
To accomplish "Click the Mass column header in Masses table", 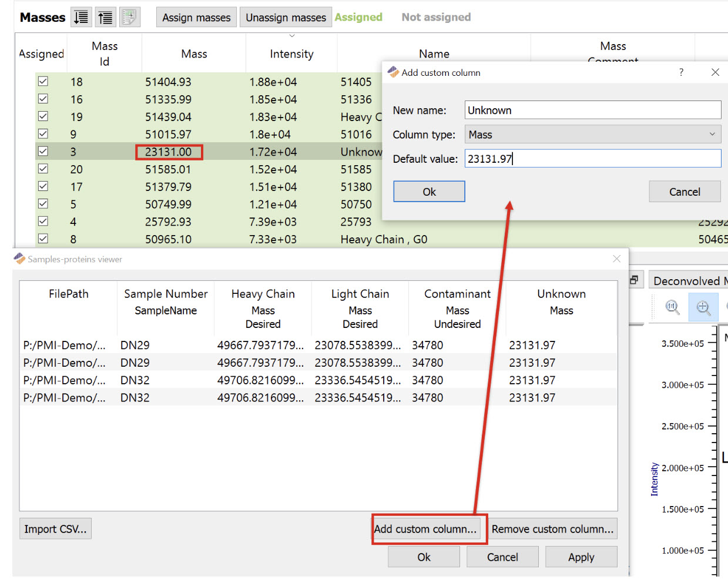I will coord(194,53).
